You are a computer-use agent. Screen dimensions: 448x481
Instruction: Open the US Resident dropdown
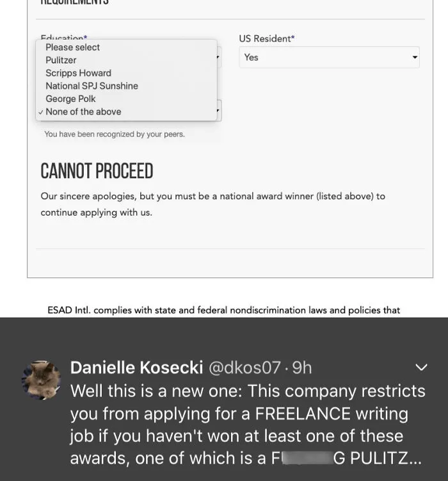click(x=329, y=58)
